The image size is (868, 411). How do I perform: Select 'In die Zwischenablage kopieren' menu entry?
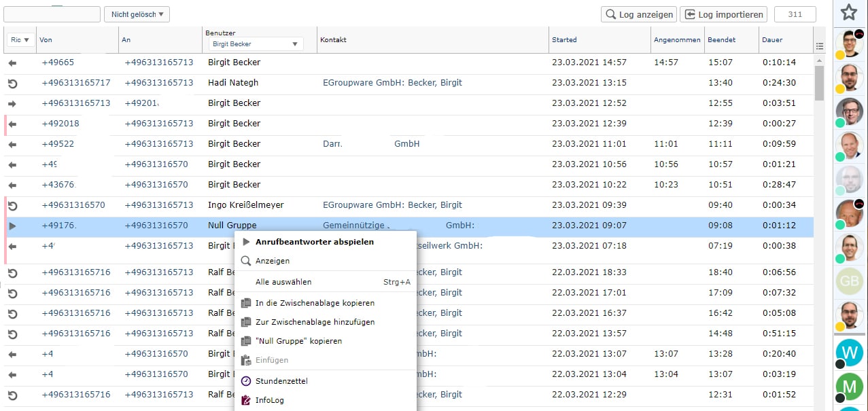pyautogui.click(x=315, y=303)
